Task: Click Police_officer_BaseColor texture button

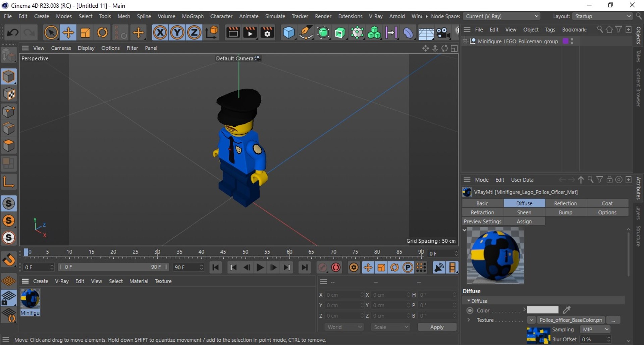Action: [571, 320]
